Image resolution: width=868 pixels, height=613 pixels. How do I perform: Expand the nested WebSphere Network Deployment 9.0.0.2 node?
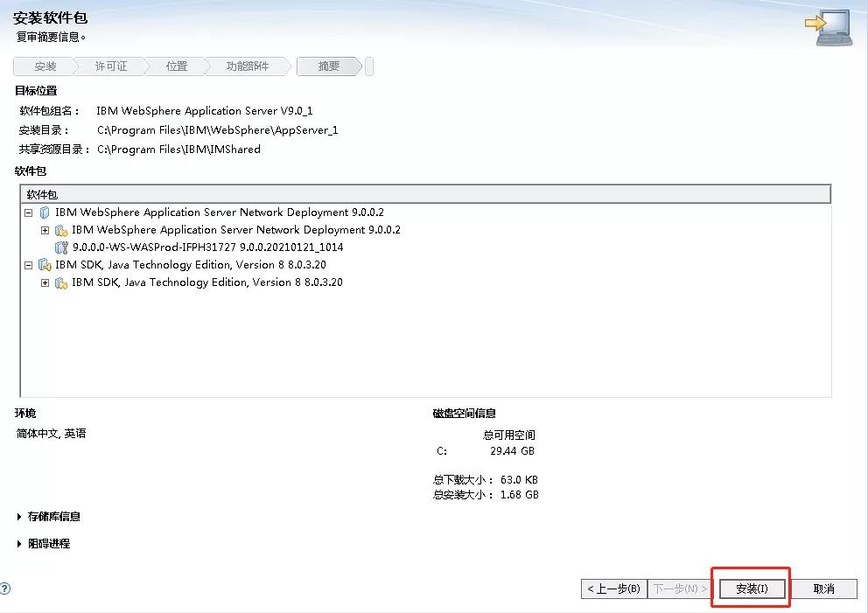click(x=45, y=230)
